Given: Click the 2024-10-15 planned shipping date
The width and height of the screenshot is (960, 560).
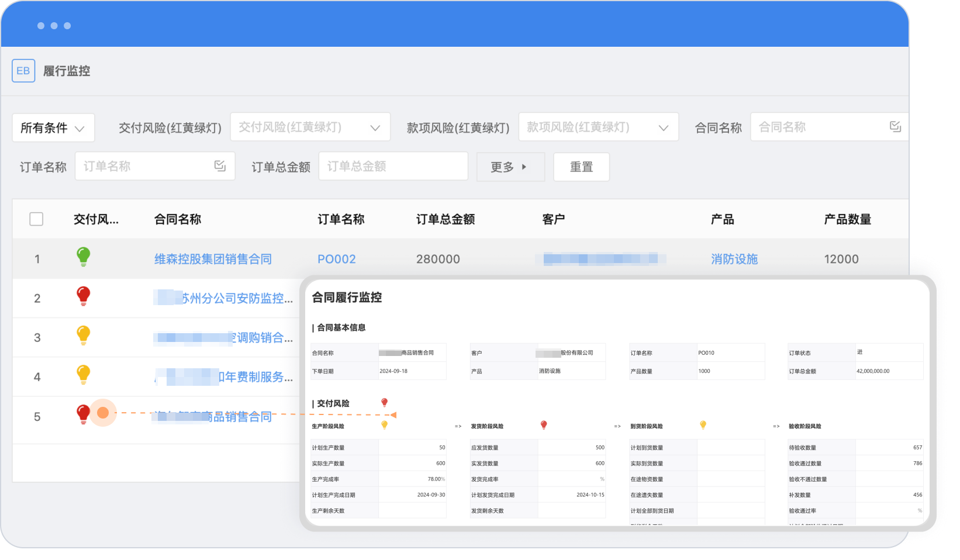Looking at the screenshot, I should click(x=590, y=495).
